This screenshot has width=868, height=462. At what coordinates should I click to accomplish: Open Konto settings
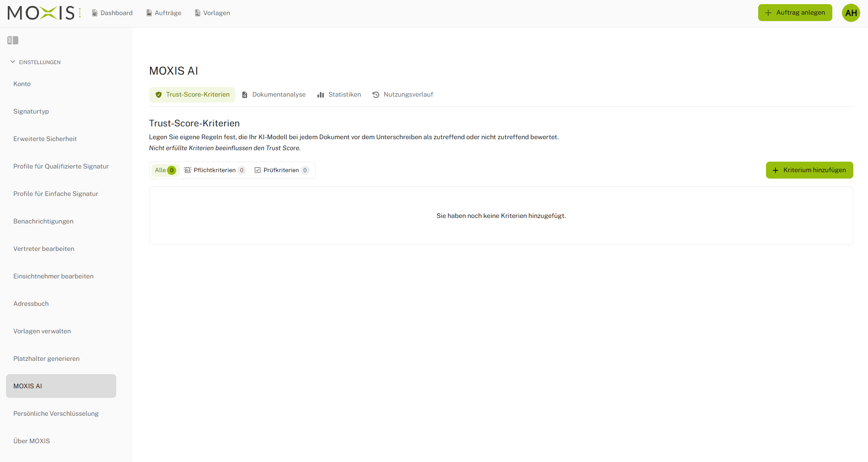click(x=61, y=84)
